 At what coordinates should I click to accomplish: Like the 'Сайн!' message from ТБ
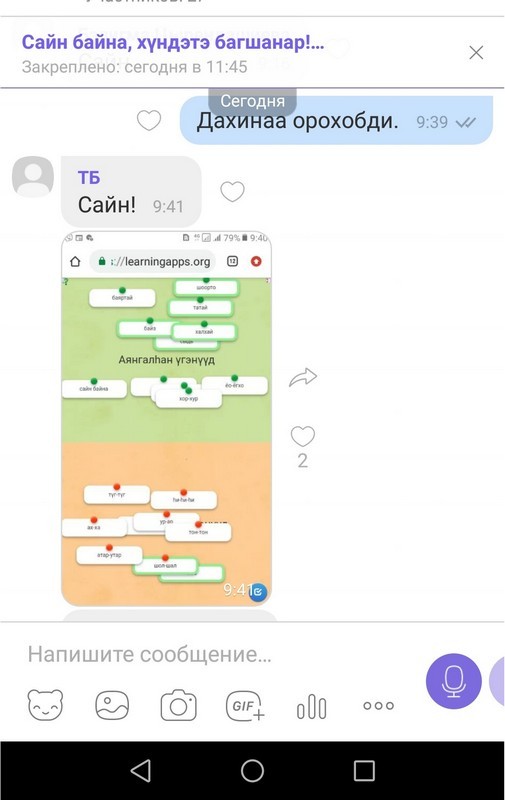point(232,192)
